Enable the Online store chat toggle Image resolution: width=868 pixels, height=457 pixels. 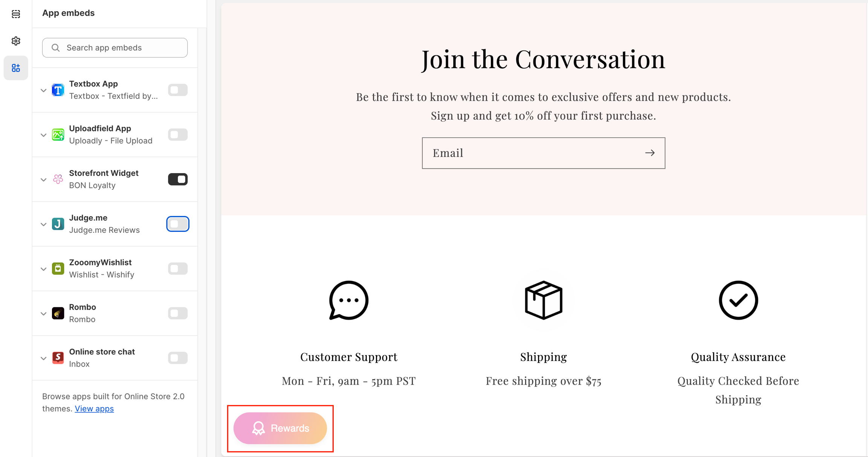[178, 358]
